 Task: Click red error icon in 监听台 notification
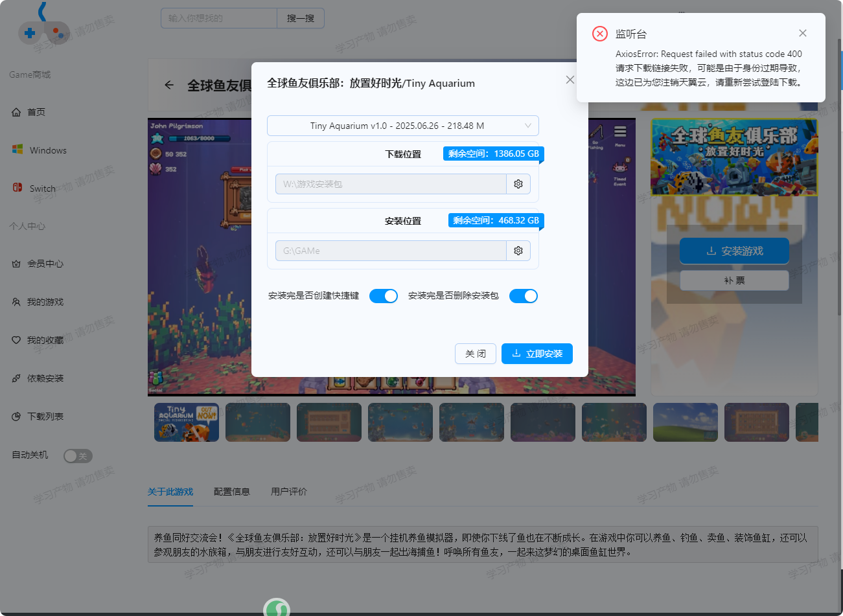tap(600, 34)
